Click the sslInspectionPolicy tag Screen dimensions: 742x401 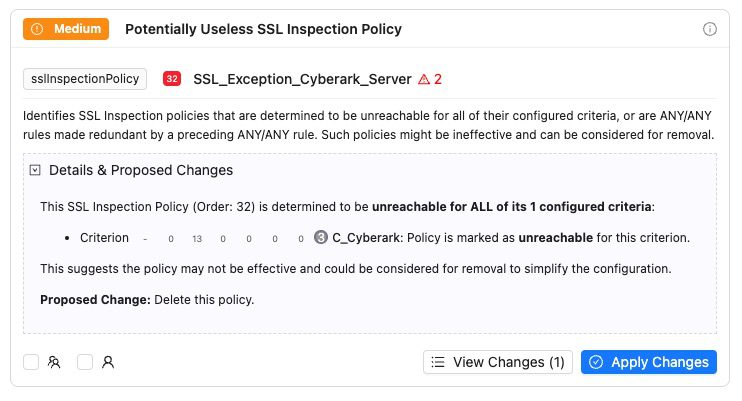tap(86, 79)
